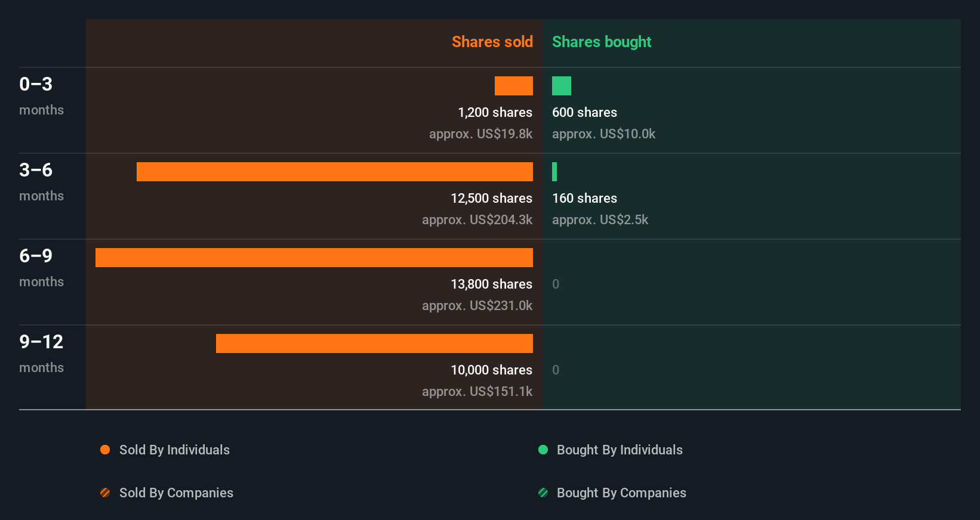
Task: Click the 0–3 months row label
Action: point(41,95)
